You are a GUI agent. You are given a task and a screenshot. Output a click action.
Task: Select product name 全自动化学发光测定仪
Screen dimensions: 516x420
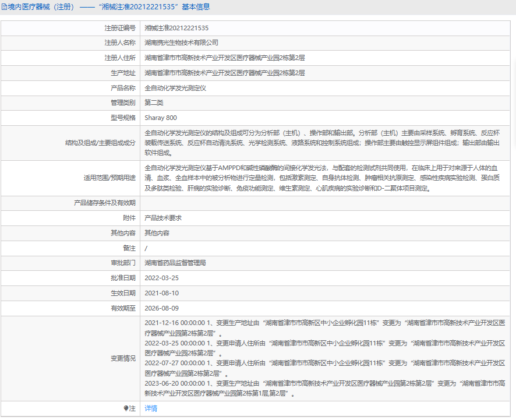175,88
